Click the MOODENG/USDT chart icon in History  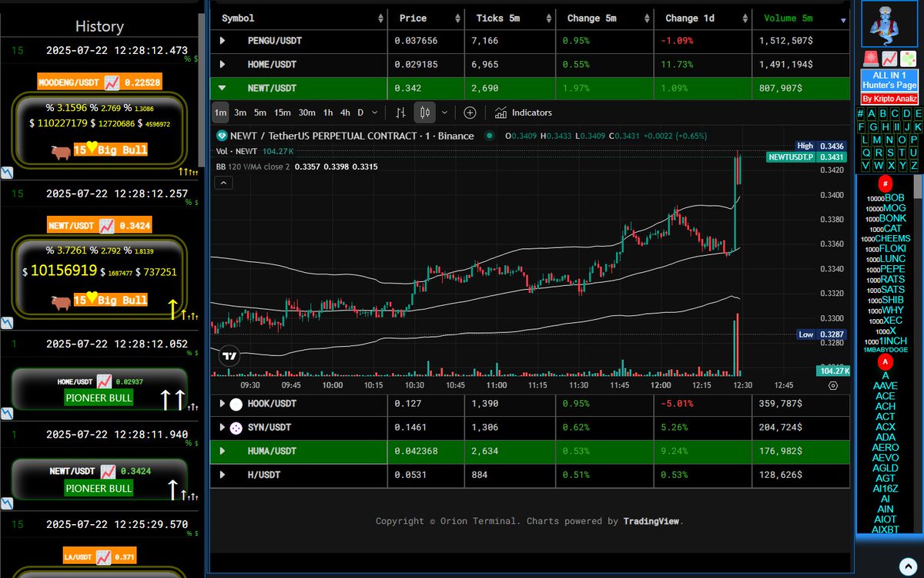(112, 82)
